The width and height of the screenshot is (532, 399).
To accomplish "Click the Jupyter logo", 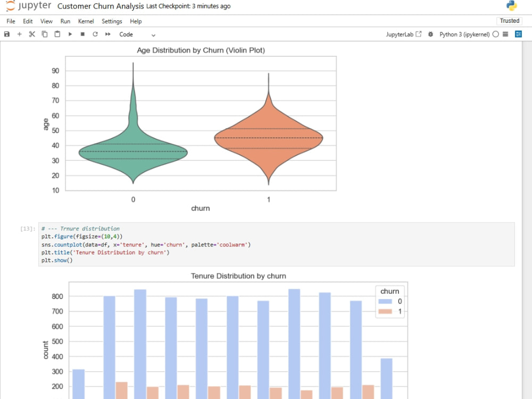I will pyautogui.click(x=29, y=6).
